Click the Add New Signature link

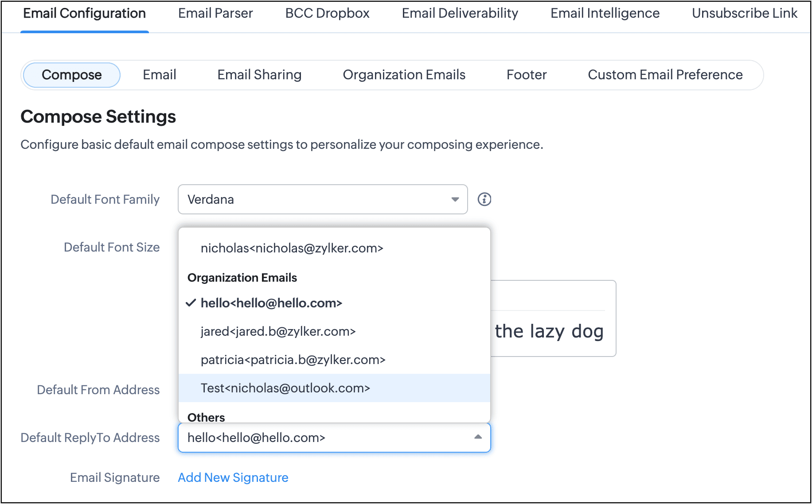coord(233,477)
